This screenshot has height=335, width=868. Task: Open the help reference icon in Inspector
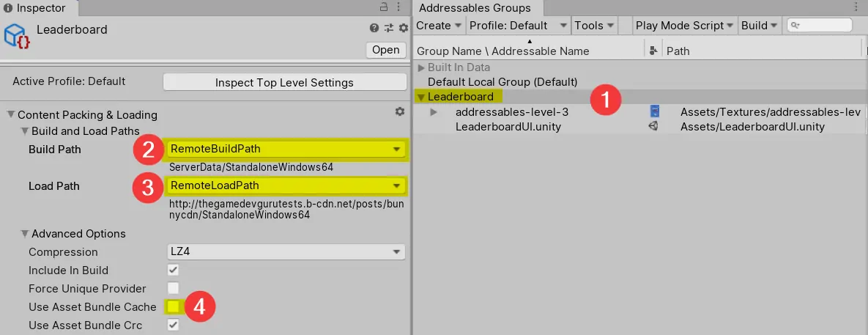tap(374, 29)
